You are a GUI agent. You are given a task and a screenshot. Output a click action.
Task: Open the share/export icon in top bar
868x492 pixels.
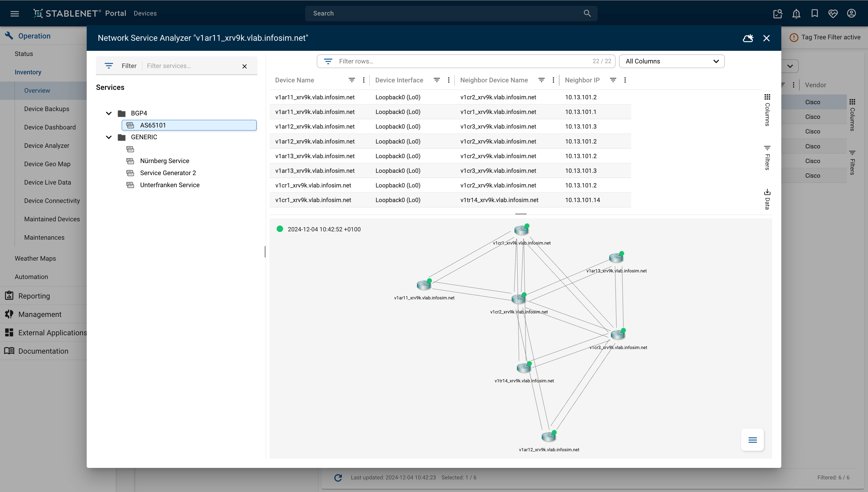click(x=778, y=13)
